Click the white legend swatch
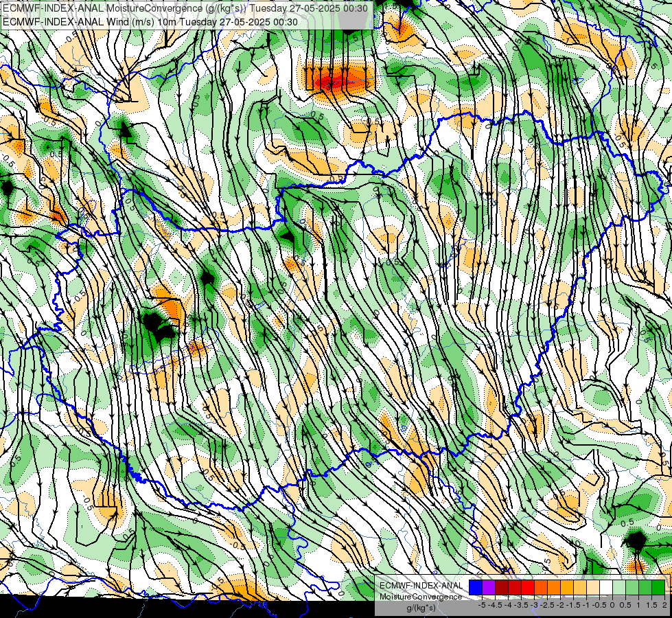Screen dimensions: 672x618 [606, 587]
